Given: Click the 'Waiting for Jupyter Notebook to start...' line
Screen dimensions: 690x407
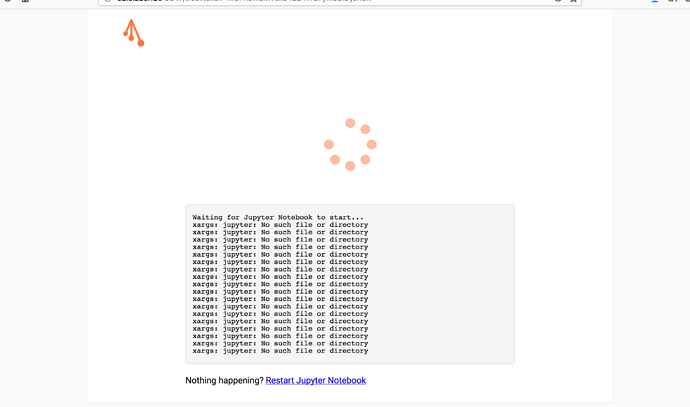Looking at the screenshot, I should [278, 217].
